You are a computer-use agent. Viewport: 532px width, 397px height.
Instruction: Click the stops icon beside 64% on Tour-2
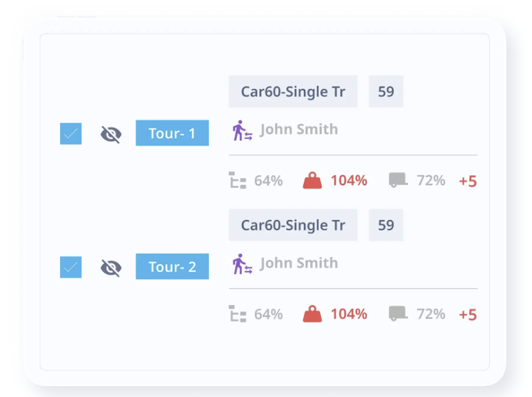pyautogui.click(x=238, y=314)
